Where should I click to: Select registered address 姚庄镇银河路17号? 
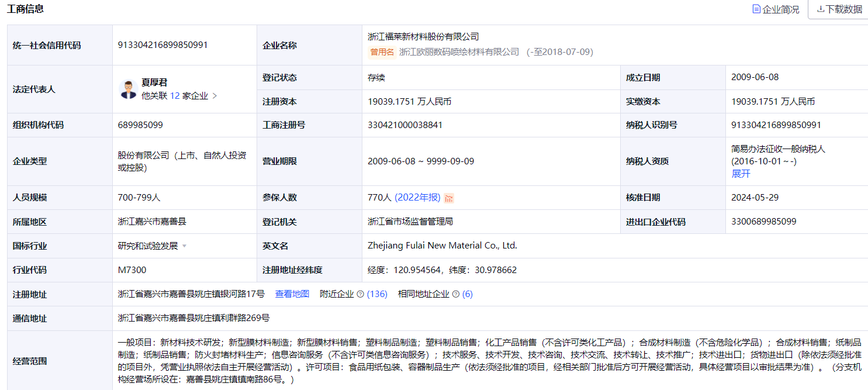(191, 294)
